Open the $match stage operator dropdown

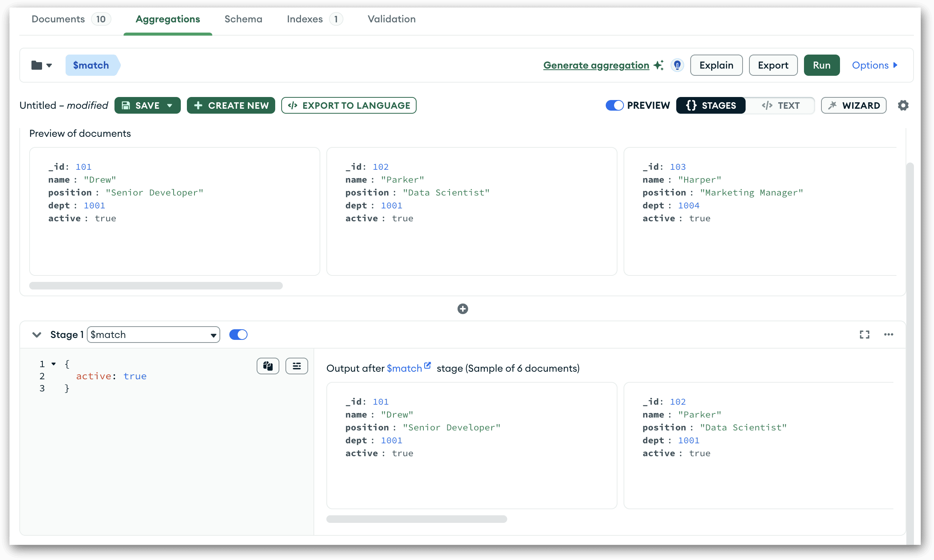(x=154, y=335)
